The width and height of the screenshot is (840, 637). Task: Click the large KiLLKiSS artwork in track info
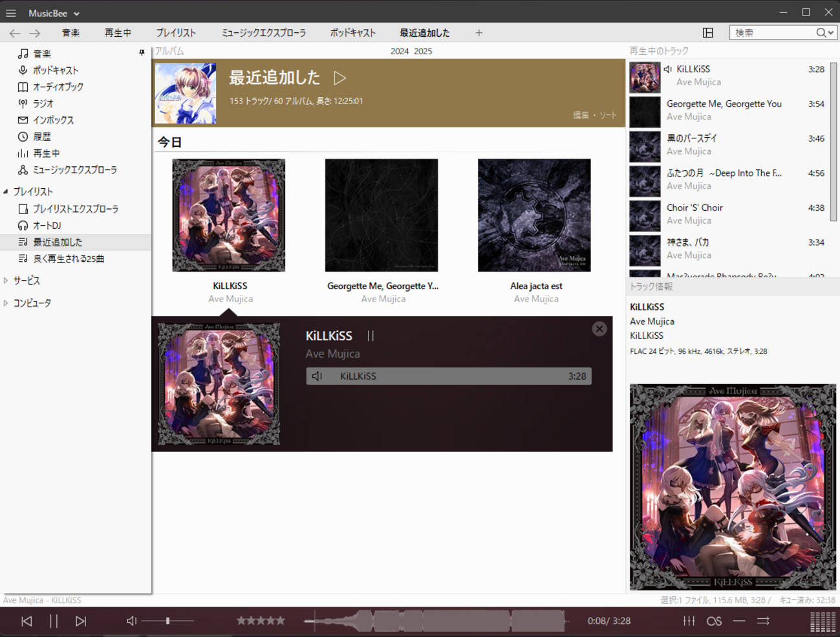coord(733,487)
